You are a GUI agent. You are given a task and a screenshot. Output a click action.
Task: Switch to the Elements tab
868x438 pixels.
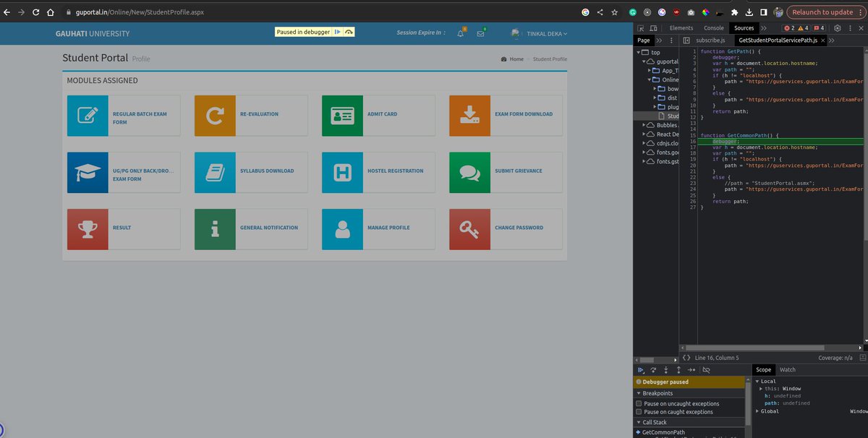pyautogui.click(x=681, y=28)
